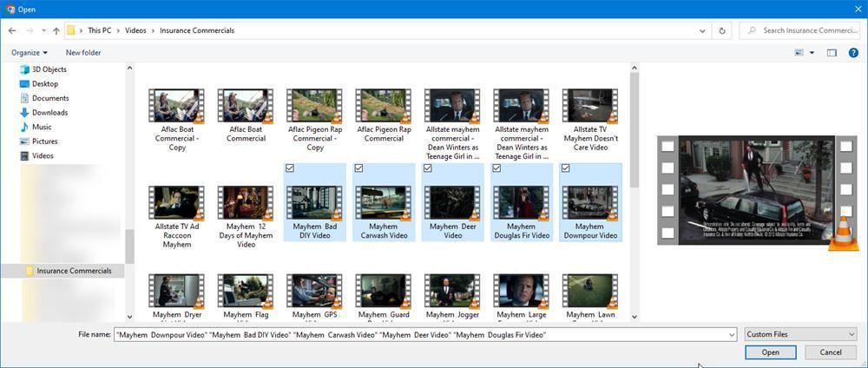Uncheck Mayhem Carwash Video checkbox
Image resolution: width=868 pixels, height=368 pixels.
pos(358,168)
